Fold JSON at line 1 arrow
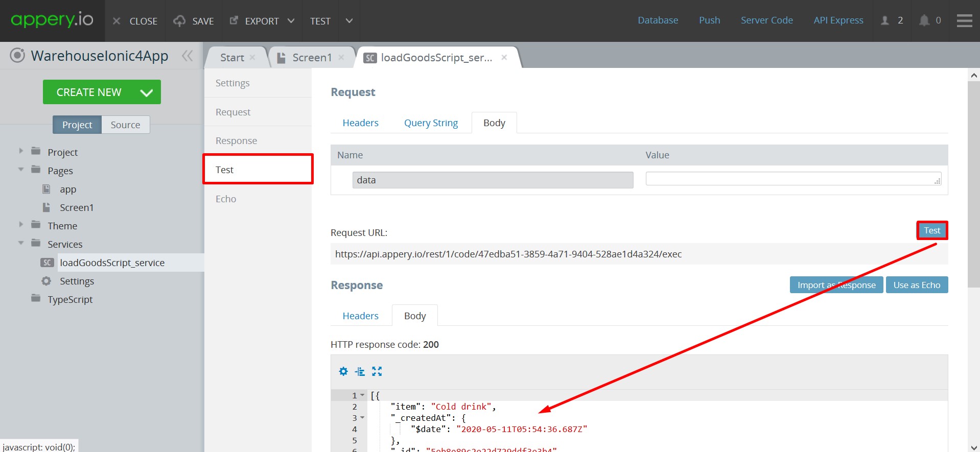The width and height of the screenshot is (980, 452). (362, 395)
